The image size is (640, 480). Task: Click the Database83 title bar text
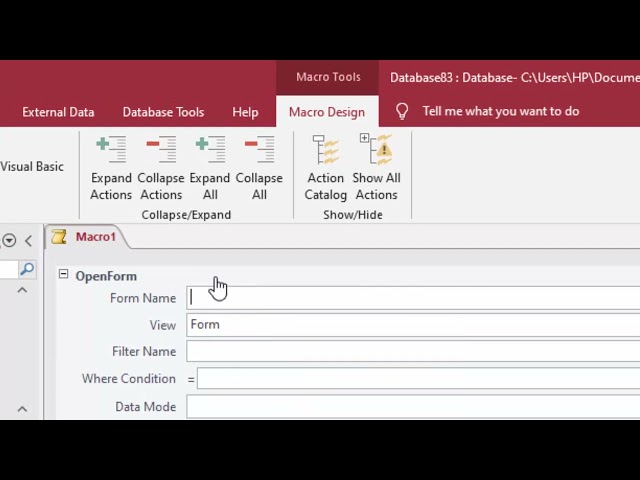514,78
